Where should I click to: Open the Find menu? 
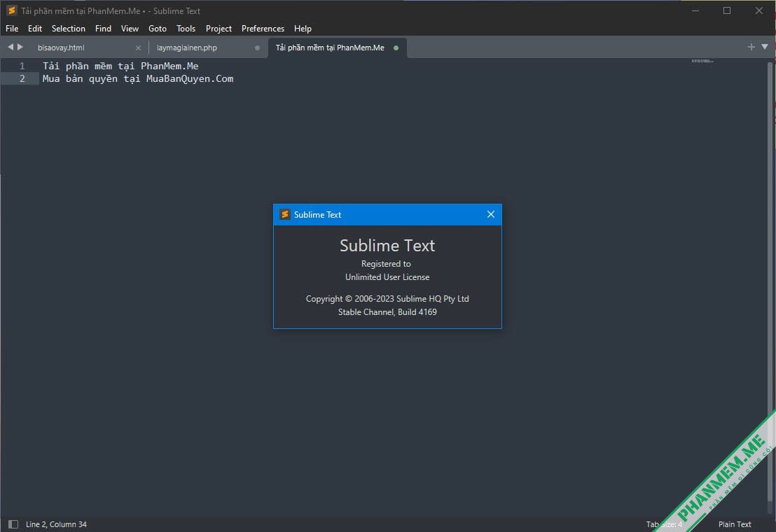pos(103,29)
